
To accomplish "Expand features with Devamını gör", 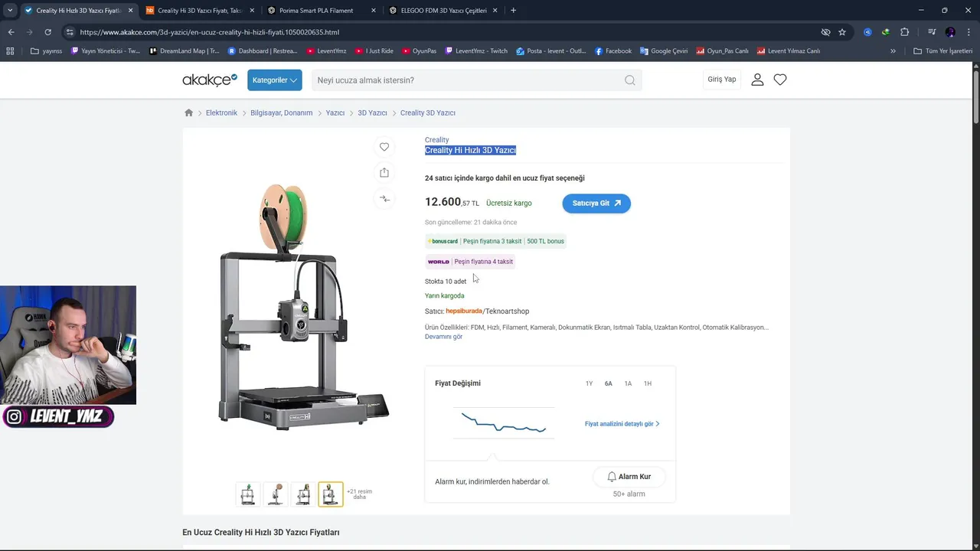I will 444,337.
